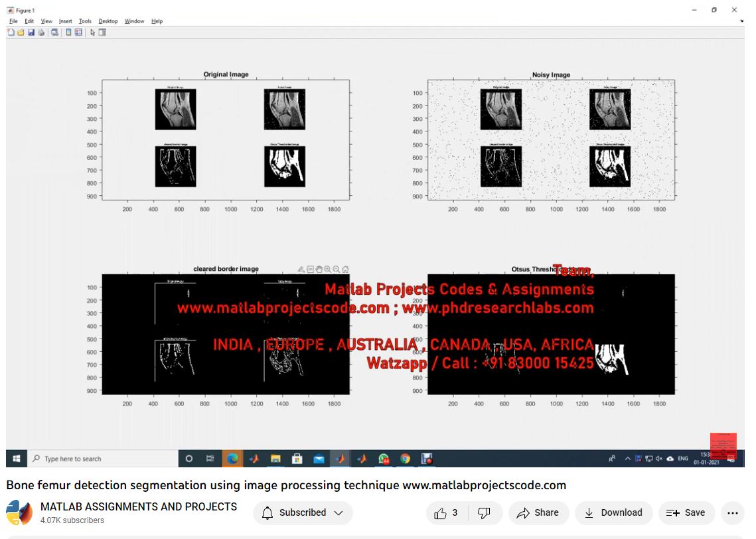Click the Otsus Threshold subplot
This screenshot has width=756, height=539.
pos(551,334)
